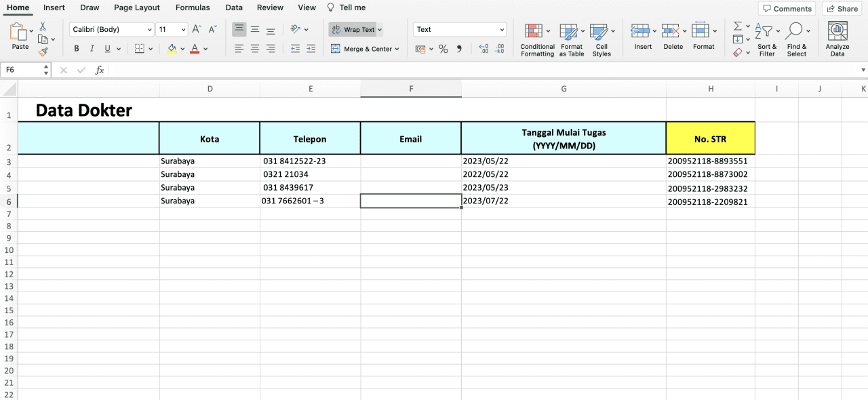Click the Borders icon
868x400 pixels.
(140, 49)
